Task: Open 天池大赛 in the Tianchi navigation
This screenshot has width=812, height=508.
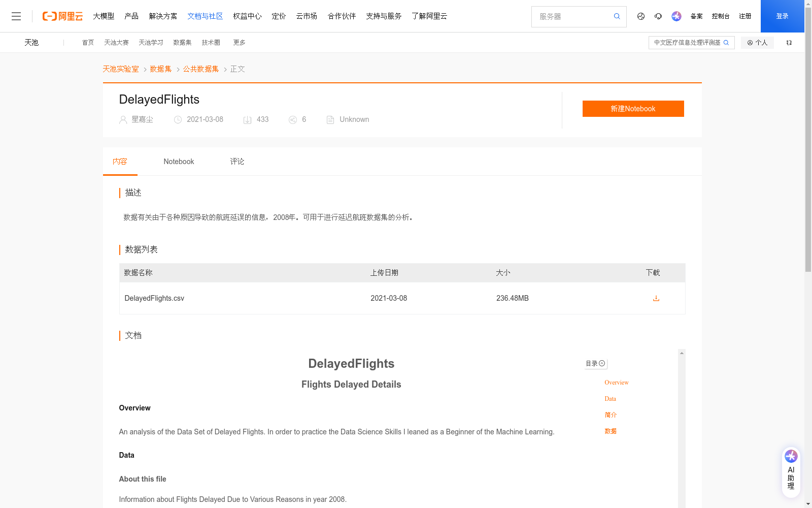Action: click(116, 43)
